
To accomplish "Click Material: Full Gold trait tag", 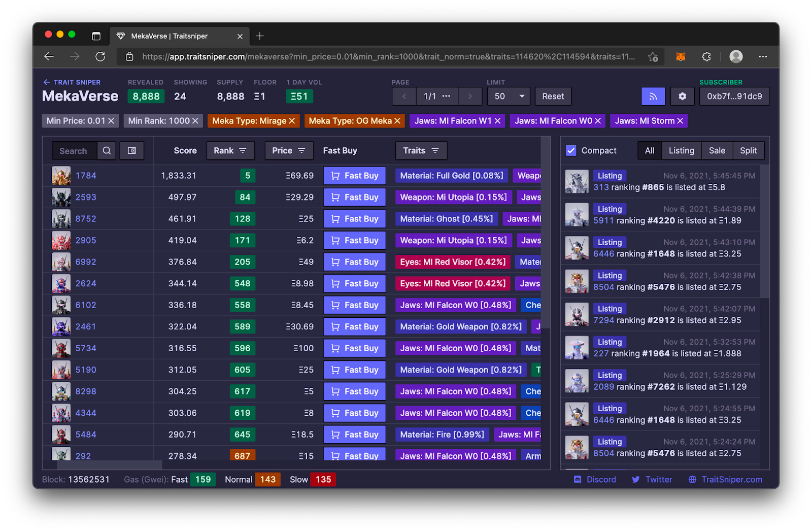I will coord(452,176).
